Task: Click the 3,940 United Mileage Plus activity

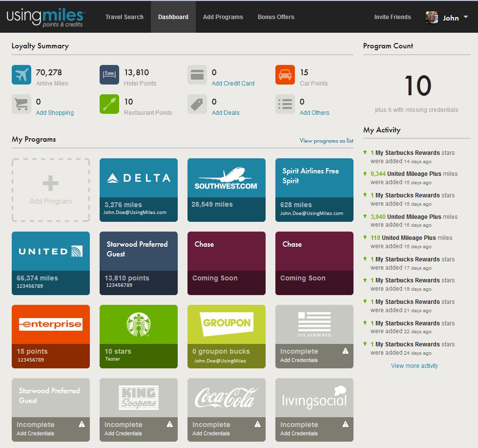Action: [414, 220]
